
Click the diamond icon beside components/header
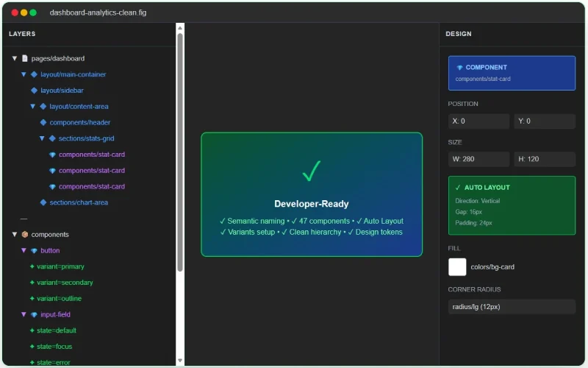(x=43, y=122)
